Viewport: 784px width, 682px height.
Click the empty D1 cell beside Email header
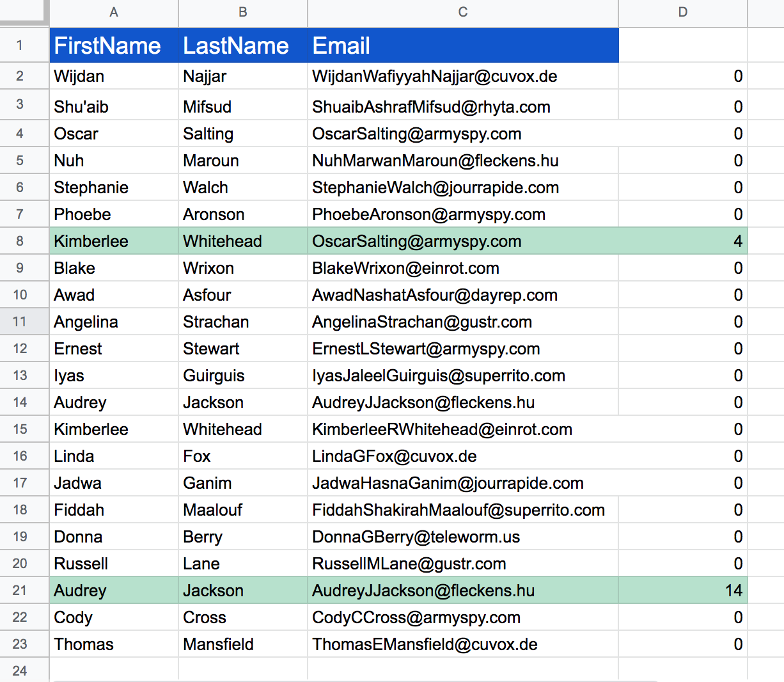click(683, 45)
